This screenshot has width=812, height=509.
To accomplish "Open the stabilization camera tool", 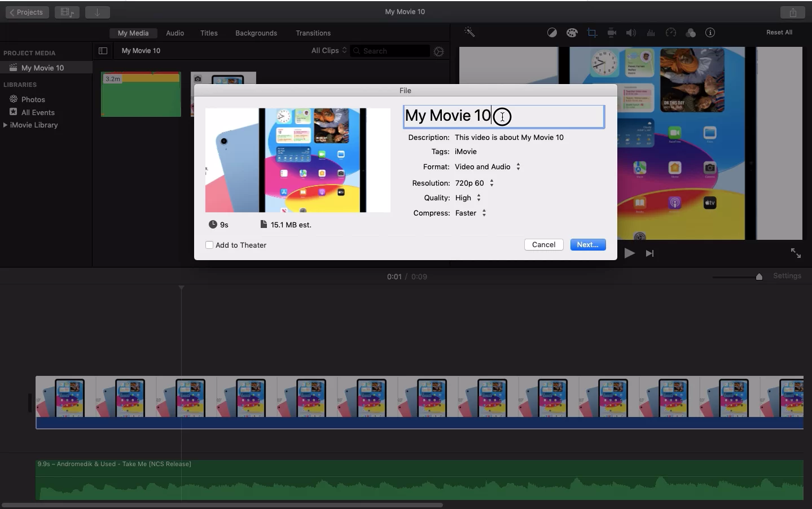I will point(612,33).
